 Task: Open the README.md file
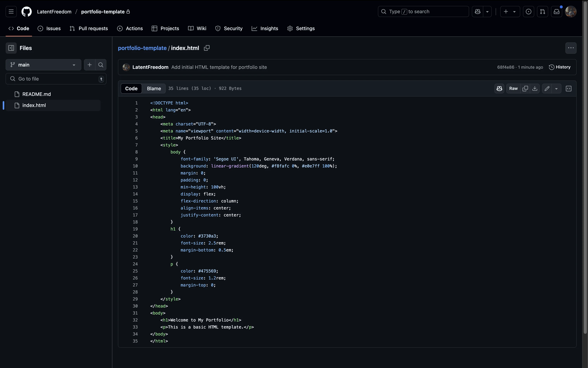point(37,94)
